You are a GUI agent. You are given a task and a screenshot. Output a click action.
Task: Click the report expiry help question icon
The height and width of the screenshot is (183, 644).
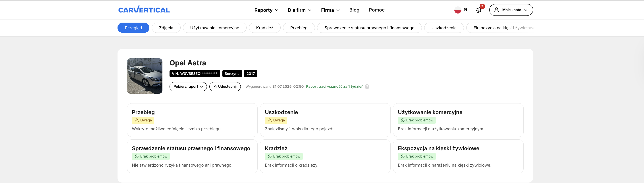367,86
